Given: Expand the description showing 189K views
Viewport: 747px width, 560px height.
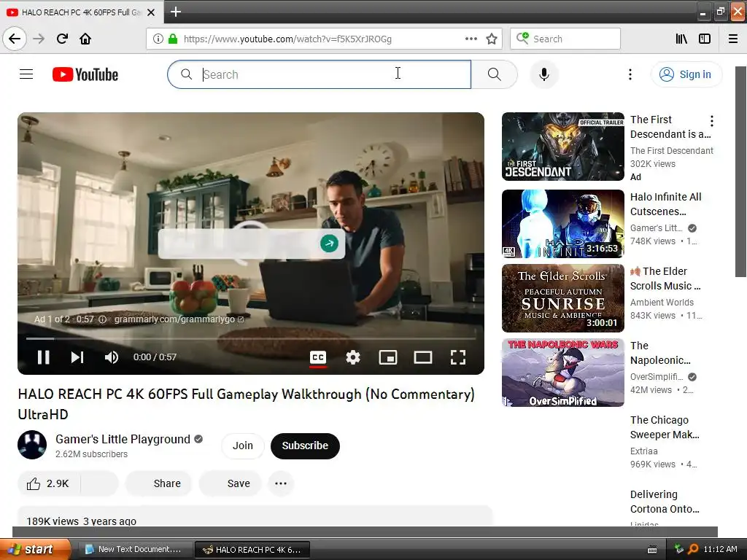Looking at the screenshot, I should (x=255, y=516).
